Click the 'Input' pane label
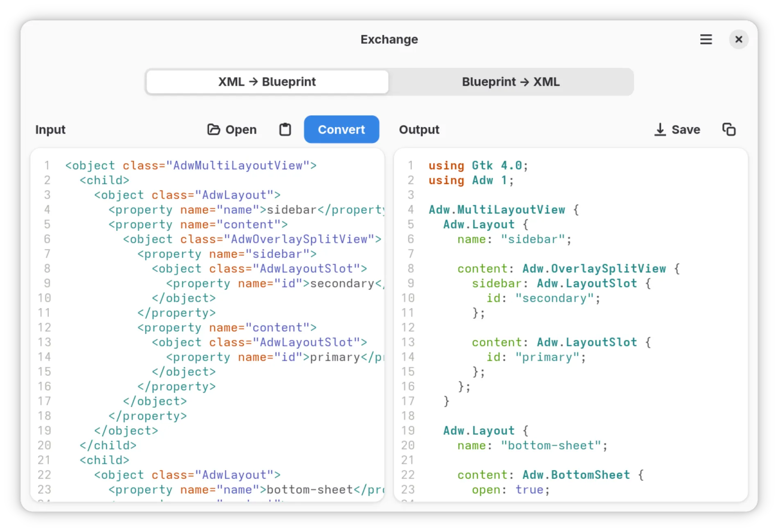 pyautogui.click(x=50, y=129)
